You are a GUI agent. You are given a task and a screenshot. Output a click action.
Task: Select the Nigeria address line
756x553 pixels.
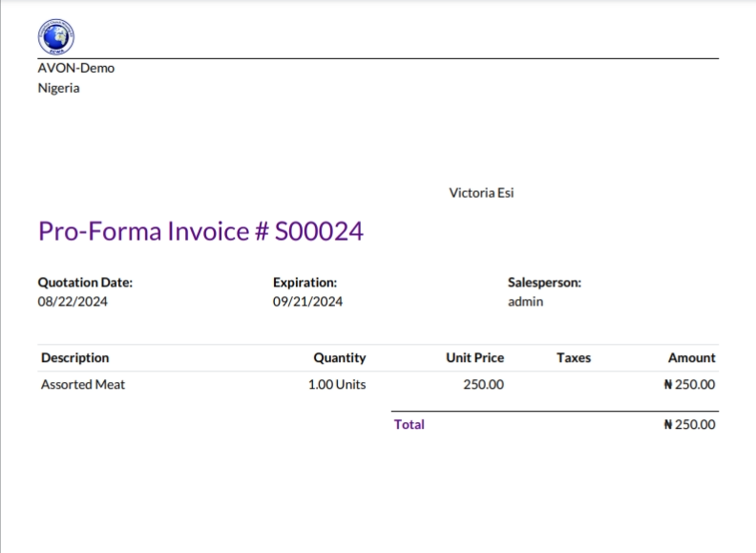58,88
